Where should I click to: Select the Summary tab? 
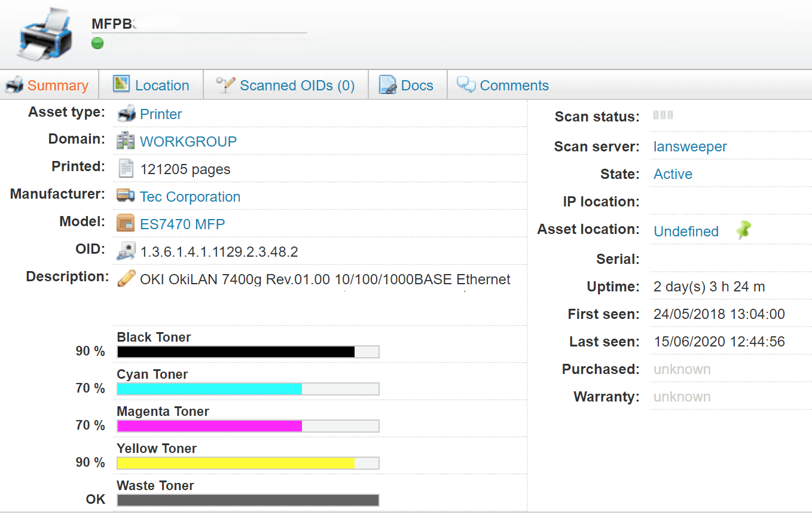click(x=47, y=86)
